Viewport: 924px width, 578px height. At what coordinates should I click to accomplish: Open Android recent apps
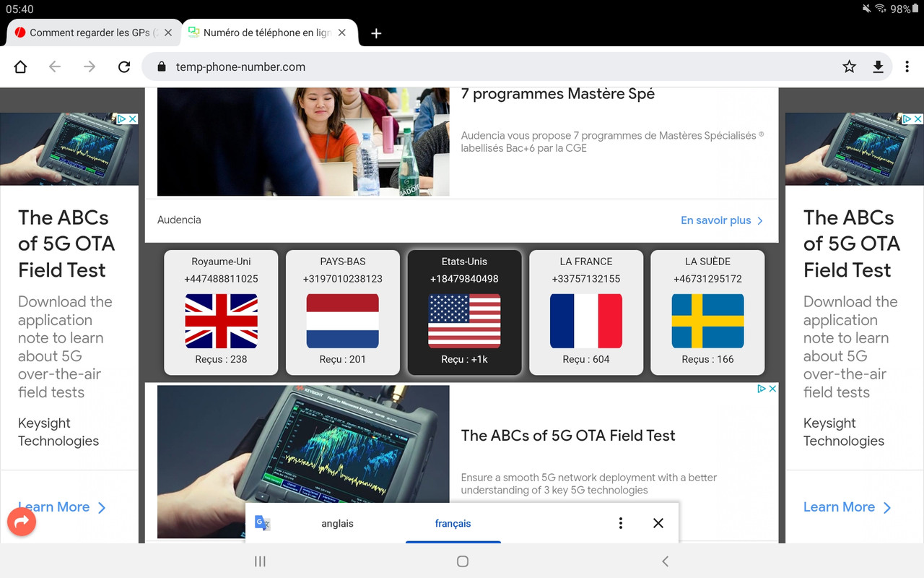pyautogui.click(x=261, y=561)
